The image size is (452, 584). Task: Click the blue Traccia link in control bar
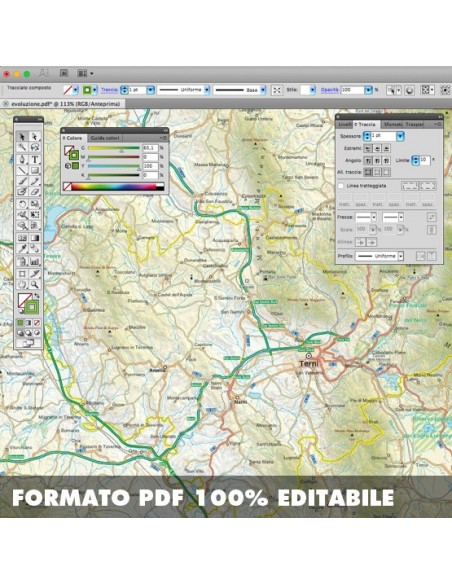click(x=109, y=90)
